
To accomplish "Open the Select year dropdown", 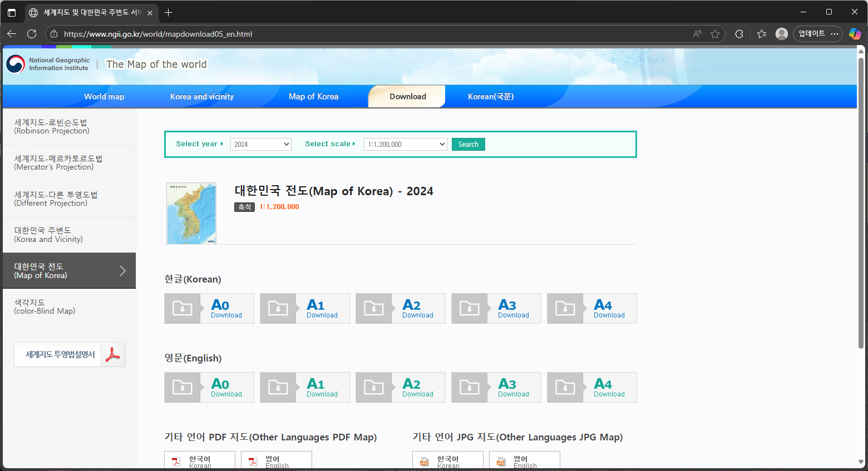I will [261, 145].
